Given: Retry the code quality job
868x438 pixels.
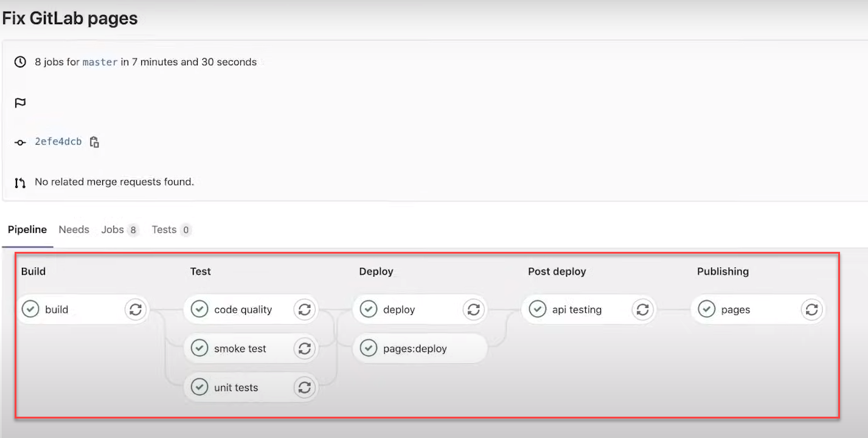Looking at the screenshot, I should (304, 309).
